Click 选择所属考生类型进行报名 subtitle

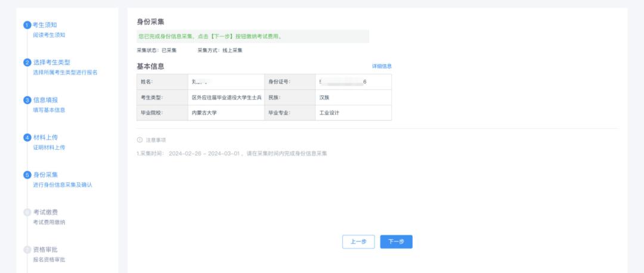(x=66, y=73)
